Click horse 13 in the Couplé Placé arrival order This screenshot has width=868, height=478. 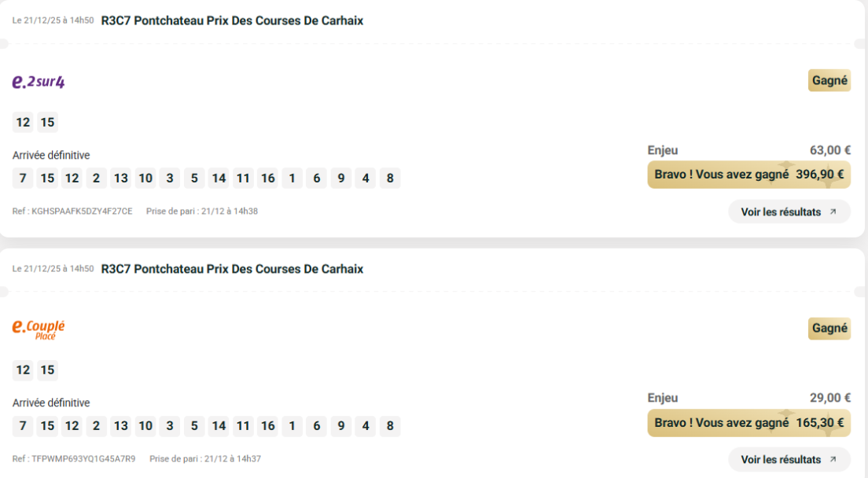(120, 426)
